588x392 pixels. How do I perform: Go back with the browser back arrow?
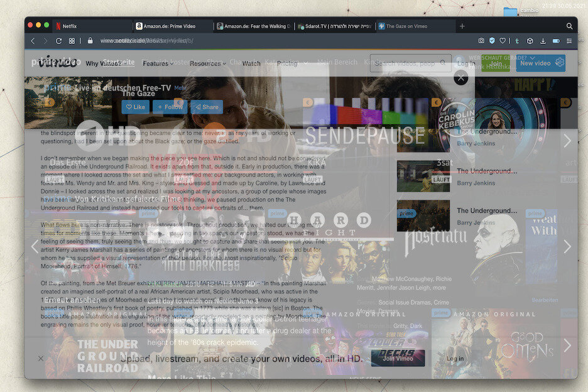33,41
